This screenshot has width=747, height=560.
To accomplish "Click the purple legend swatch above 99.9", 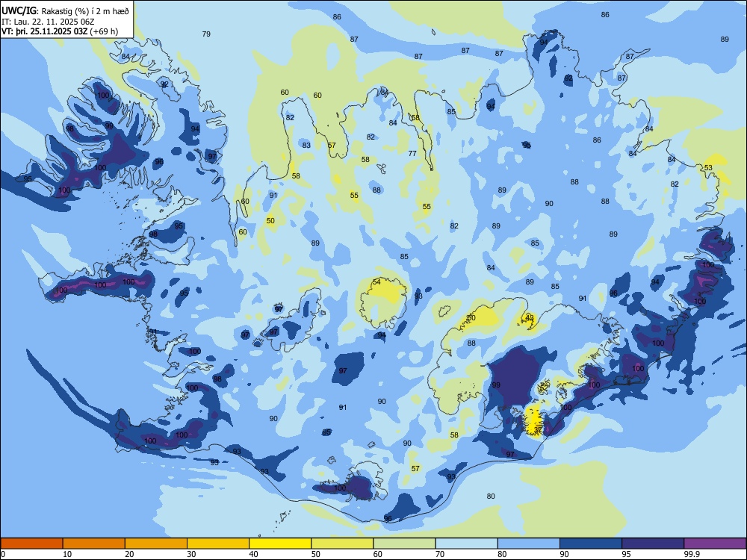I will point(715,544).
